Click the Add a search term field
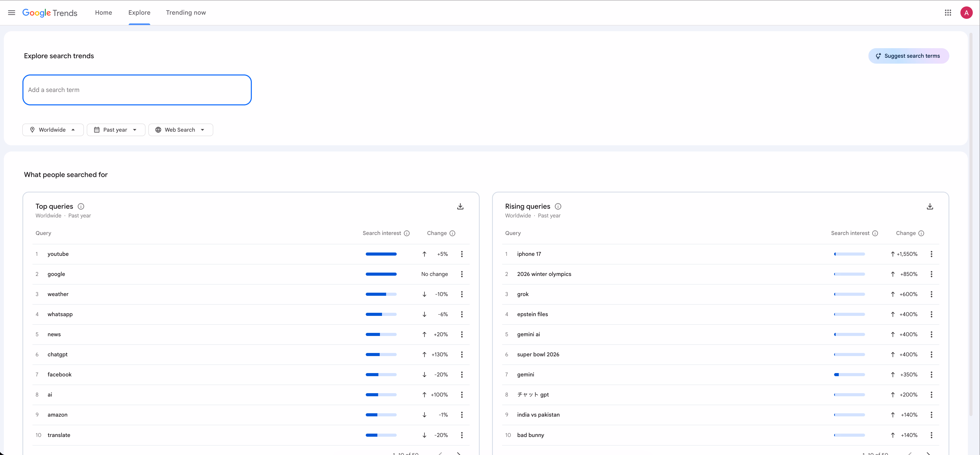The width and height of the screenshot is (980, 455). 137,90
